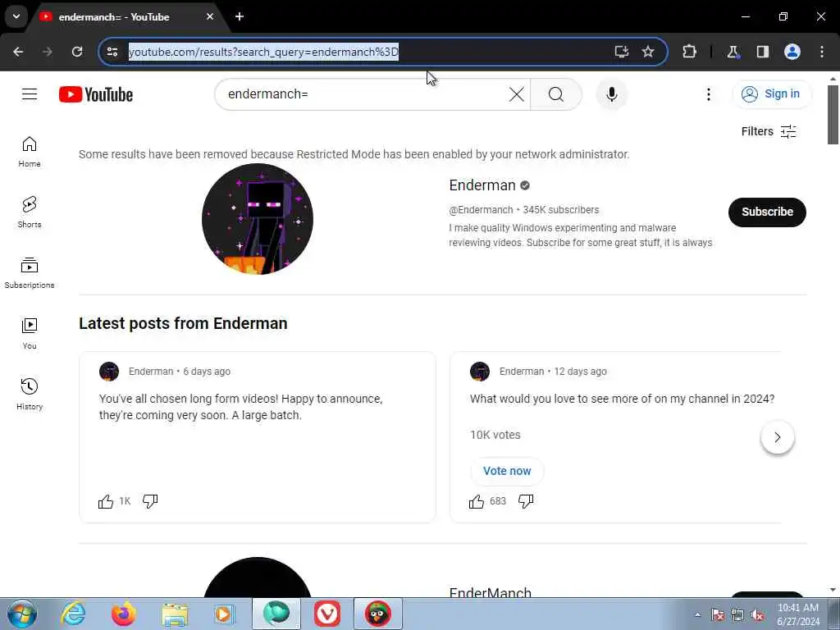Open the You section in sidebar
The image size is (840, 630).
coord(30,333)
